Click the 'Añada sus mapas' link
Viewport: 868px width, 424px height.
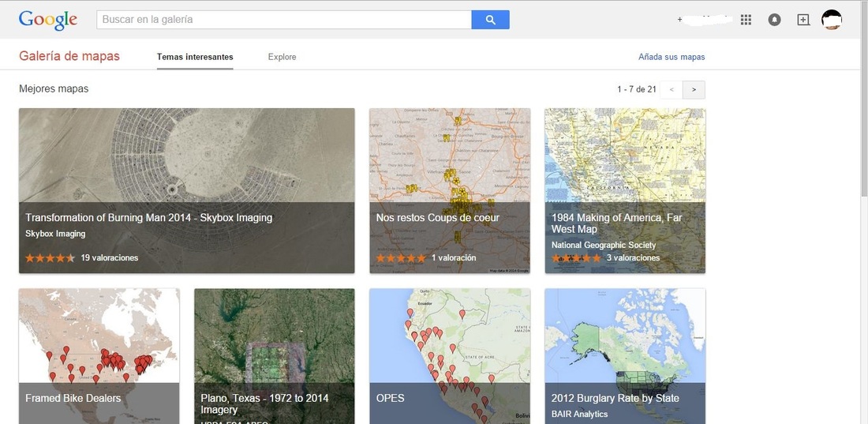click(x=672, y=57)
